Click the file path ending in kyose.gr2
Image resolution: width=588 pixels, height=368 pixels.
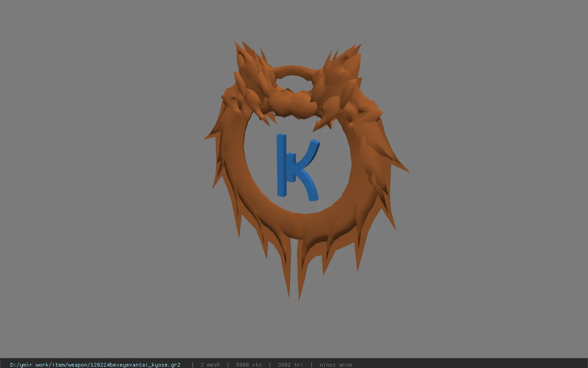pyautogui.click(x=95, y=365)
